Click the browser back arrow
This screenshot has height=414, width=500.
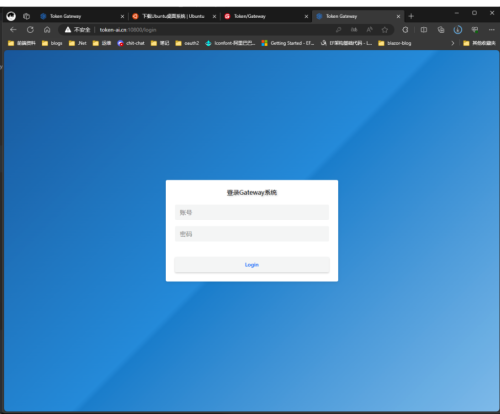coord(13,30)
